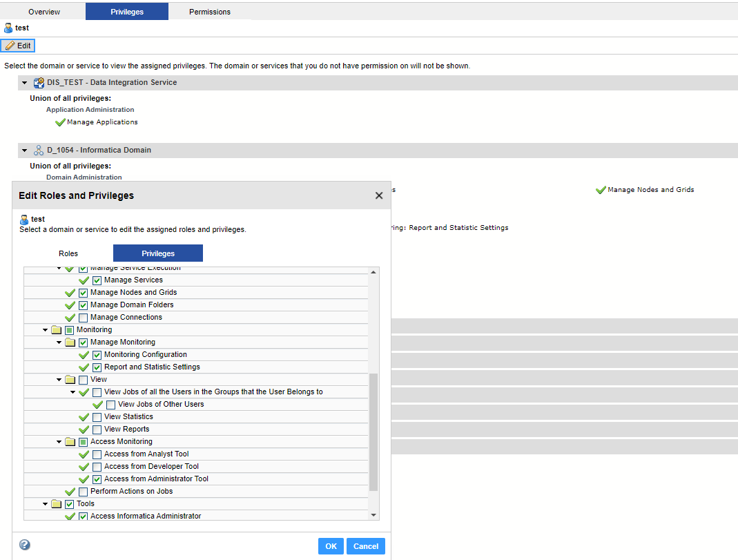Viewport: 738px width, 560px height.
Task: Click green check icon of Report and Statistic Settings
Action: [x=84, y=367]
